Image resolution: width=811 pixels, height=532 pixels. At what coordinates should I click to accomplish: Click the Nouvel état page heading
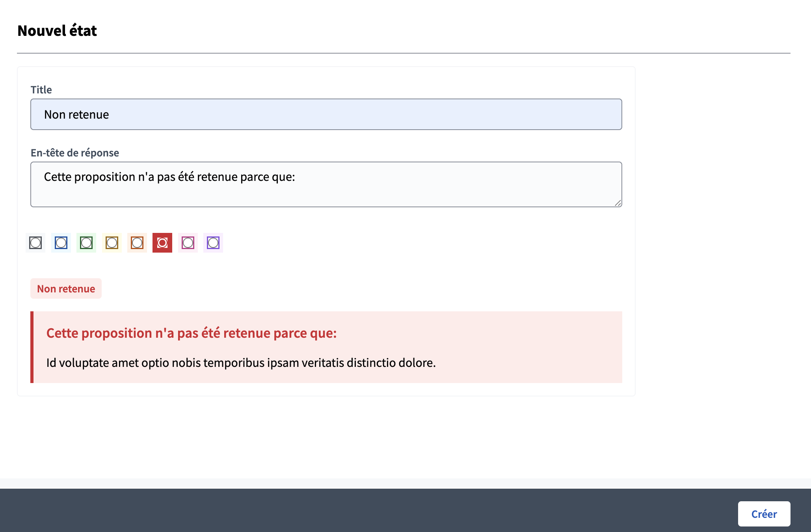point(57,31)
